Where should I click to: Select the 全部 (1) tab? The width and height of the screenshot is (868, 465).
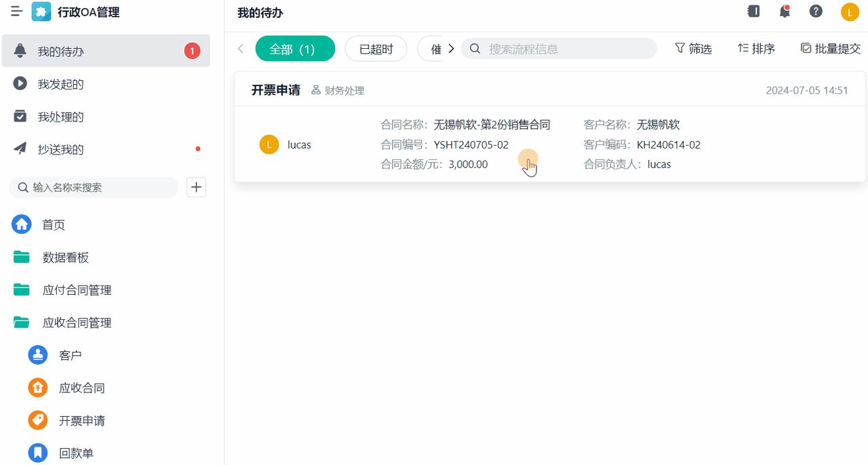[295, 48]
